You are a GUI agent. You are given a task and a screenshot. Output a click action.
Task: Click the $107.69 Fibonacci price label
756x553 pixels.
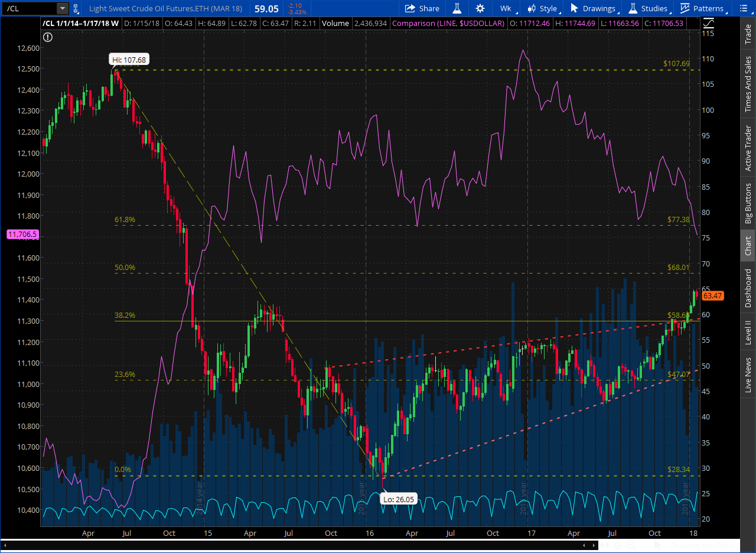coord(676,63)
